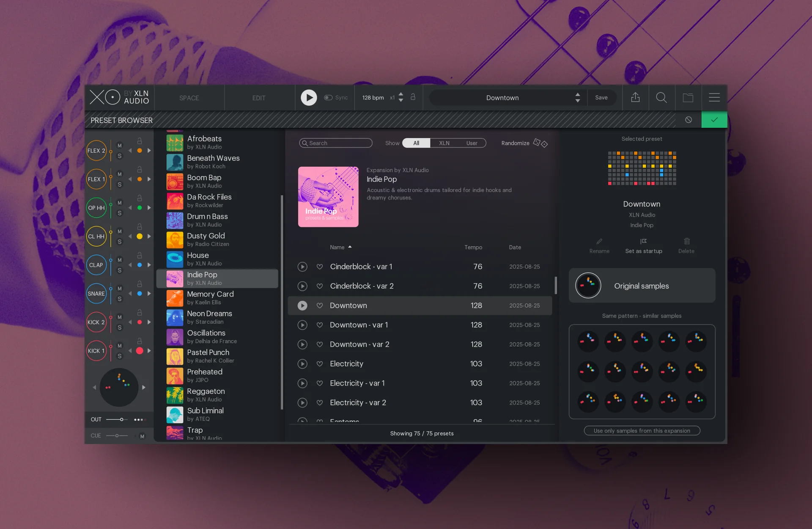Cancel preset browser with the circle-slash icon
This screenshot has width=812, height=529.
click(689, 120)
